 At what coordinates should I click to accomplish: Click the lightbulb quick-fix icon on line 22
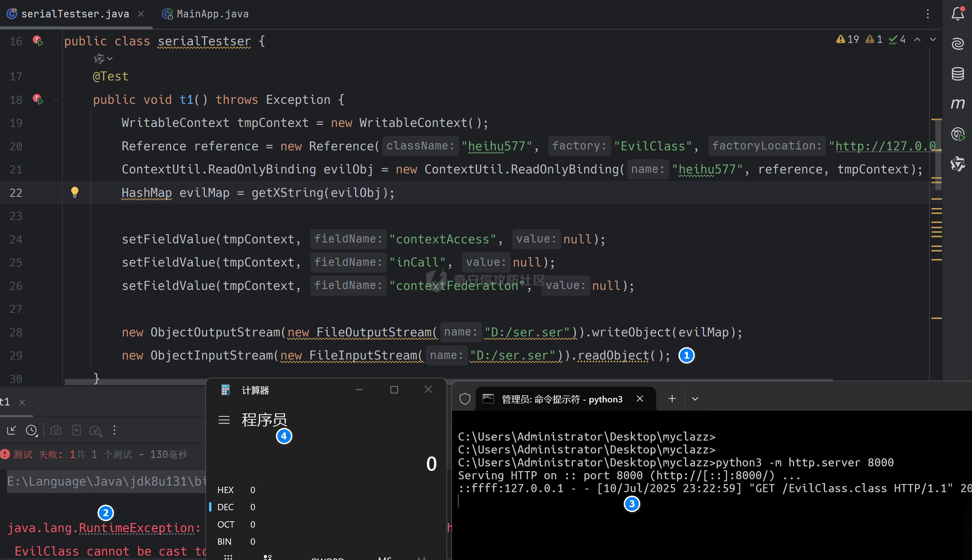pyautogui.click(x=75, y=192)
